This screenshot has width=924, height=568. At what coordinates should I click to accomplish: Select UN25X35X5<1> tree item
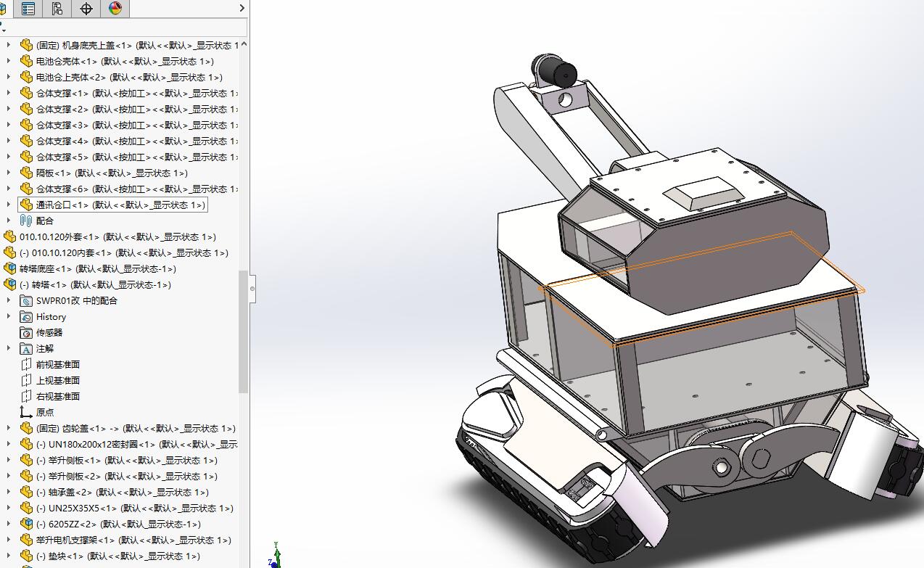135,508
